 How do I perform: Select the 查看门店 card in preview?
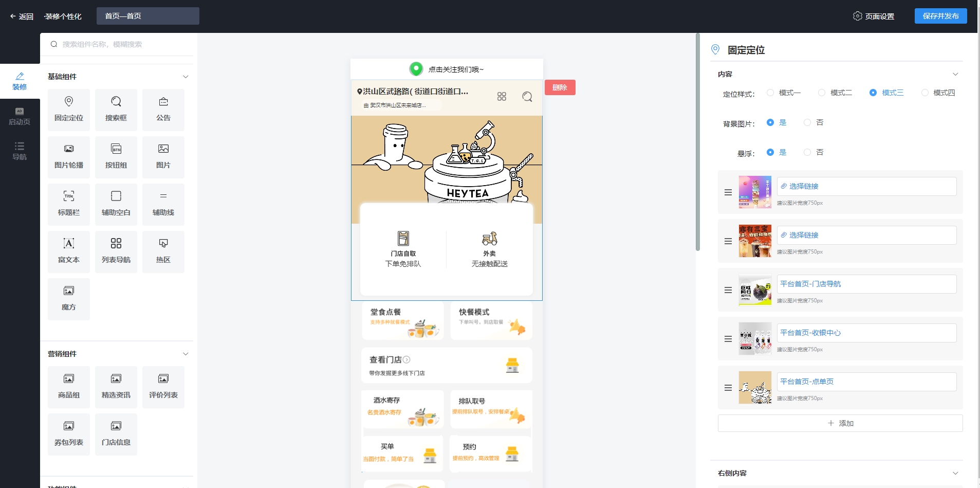coord(447,365)
